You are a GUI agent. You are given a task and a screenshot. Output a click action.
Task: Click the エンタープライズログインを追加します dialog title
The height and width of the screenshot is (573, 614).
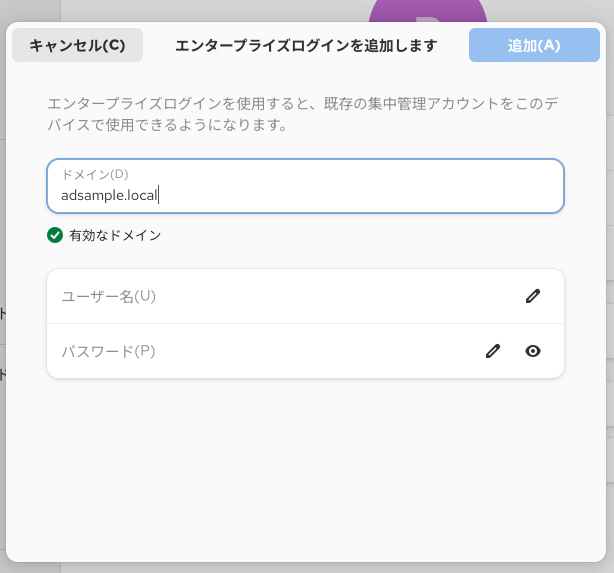pyautogui.click(x=306, y=45)
